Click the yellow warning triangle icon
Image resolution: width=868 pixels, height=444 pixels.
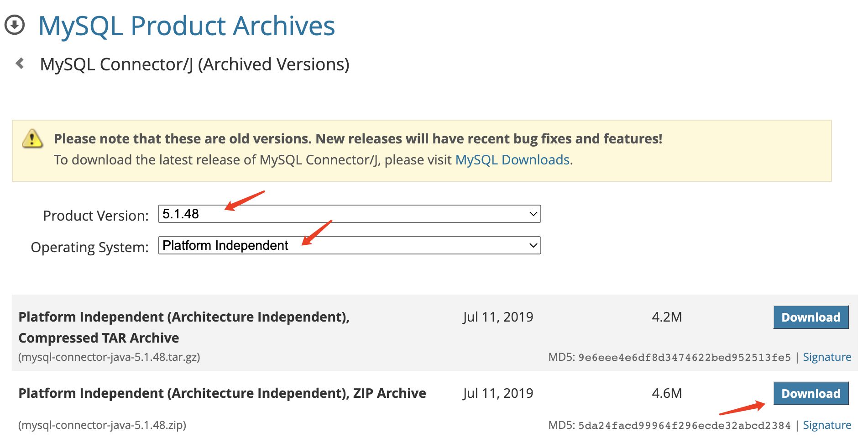[32, 138]
